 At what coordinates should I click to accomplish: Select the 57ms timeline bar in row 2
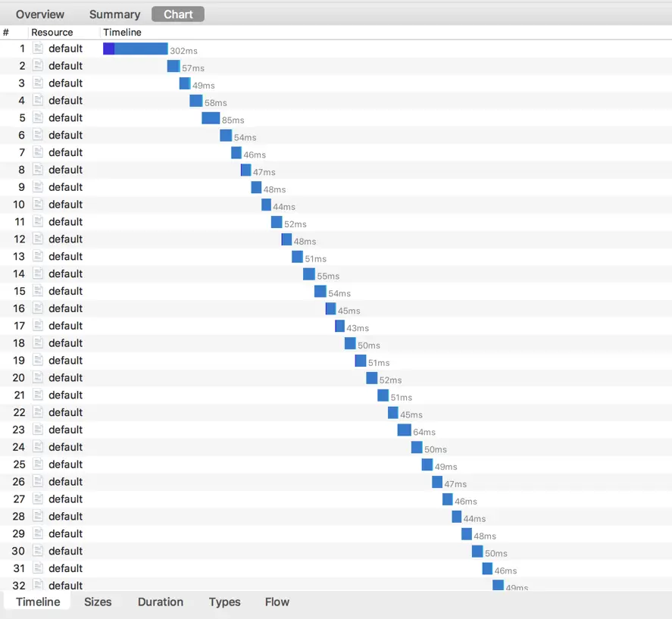click(x=173, y=66)
